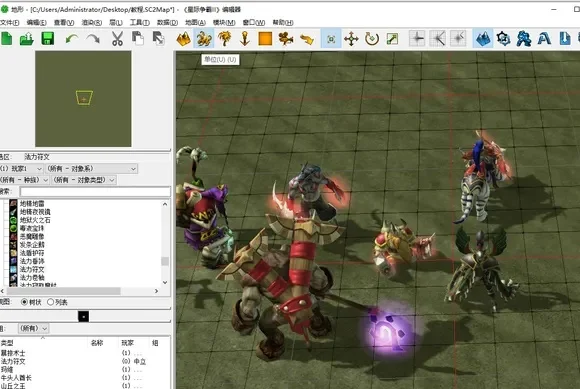Select the tree view (树状) radio button
The image size is (580, 389).
(x=24, y=302)
